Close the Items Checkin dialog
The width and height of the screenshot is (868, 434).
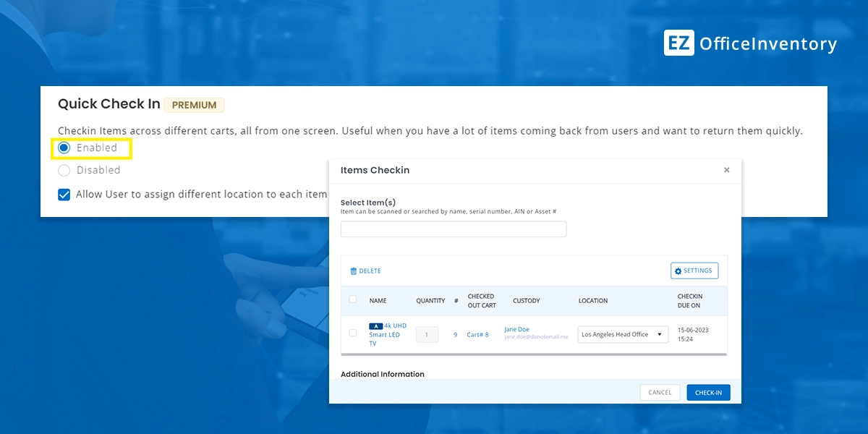coord(727,169)
